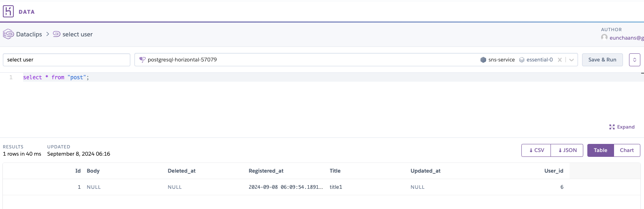Go to Dataclips breadcrumb link
Image resolution: width=644 pixels, height=209 pixels.
[x=29, y=34]
